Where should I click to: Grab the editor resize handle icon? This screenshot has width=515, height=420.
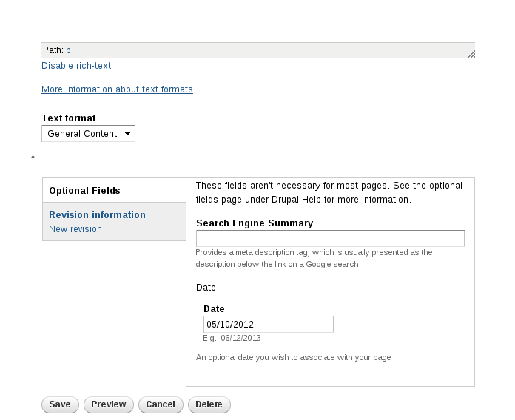pos(471,54)
